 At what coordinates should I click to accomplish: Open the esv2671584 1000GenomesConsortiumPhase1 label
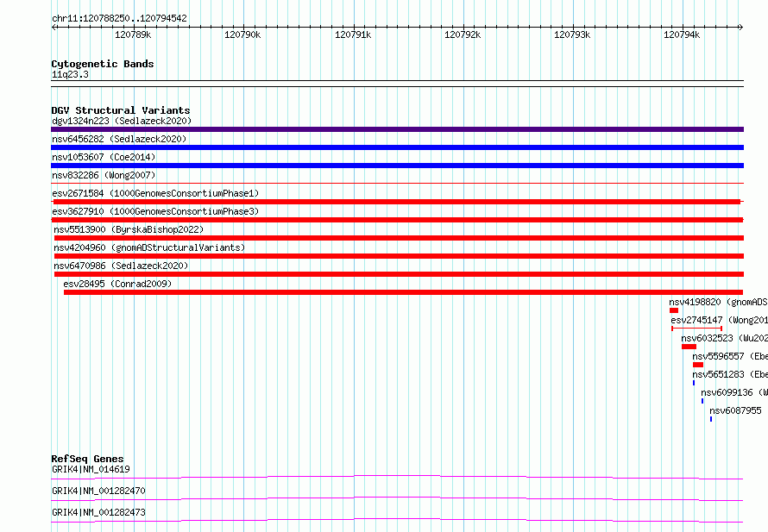(155, 193)
